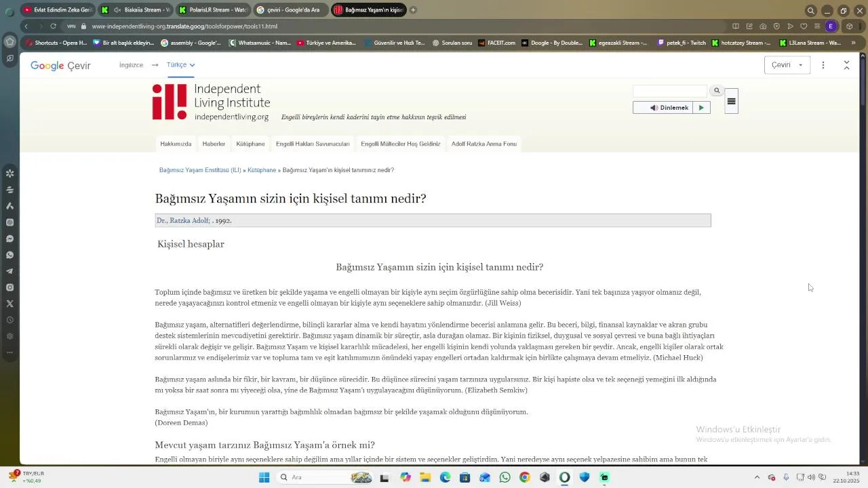Image resolution: width=868 pixels, height=488 pixels.
Task: Open Whatsamusic bookmark
Action: (260, 43)
